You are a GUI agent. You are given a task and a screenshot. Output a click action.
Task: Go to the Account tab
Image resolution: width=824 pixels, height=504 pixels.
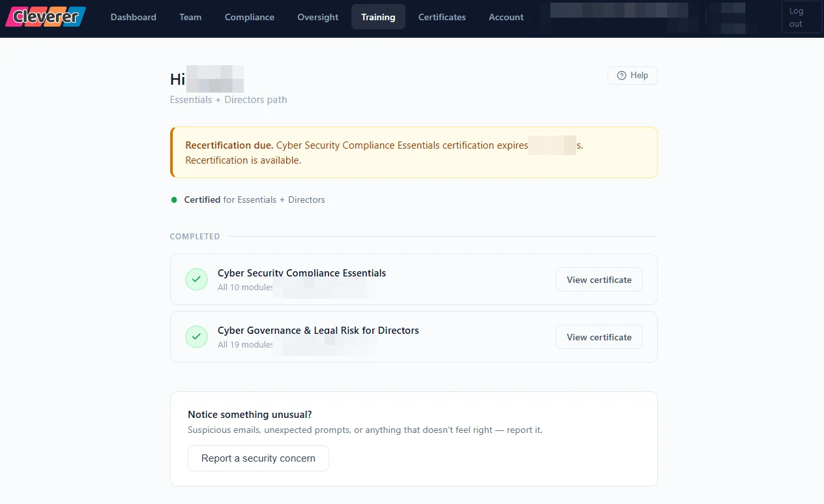[x=506, y=17]
